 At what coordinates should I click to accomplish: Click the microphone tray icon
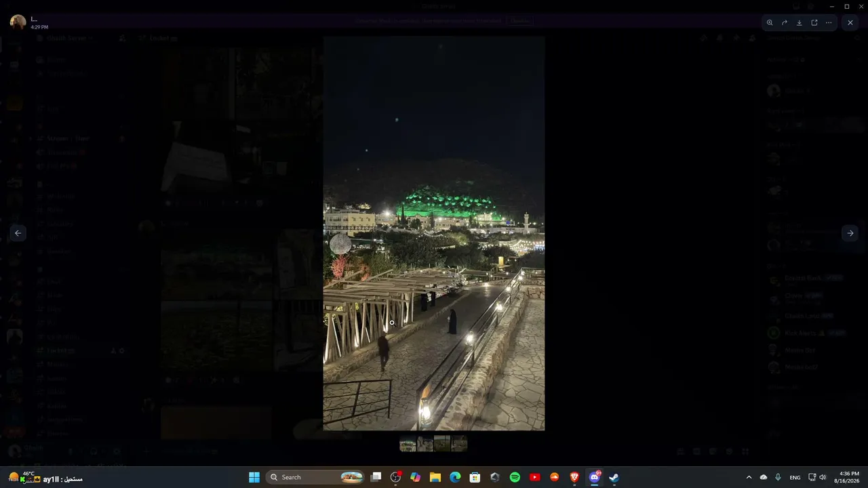(x=778, y=477)
